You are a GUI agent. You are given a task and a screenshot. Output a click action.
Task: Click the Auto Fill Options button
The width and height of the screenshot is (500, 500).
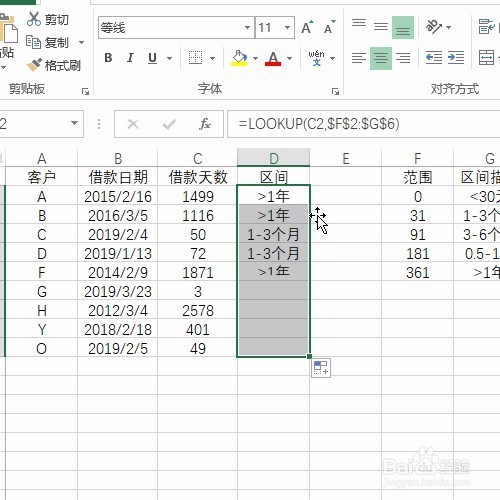(321, 368)
